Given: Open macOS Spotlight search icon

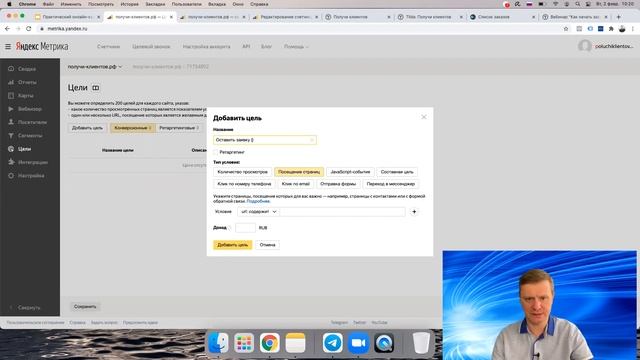Looking at the screenshot, I should 577,4.
